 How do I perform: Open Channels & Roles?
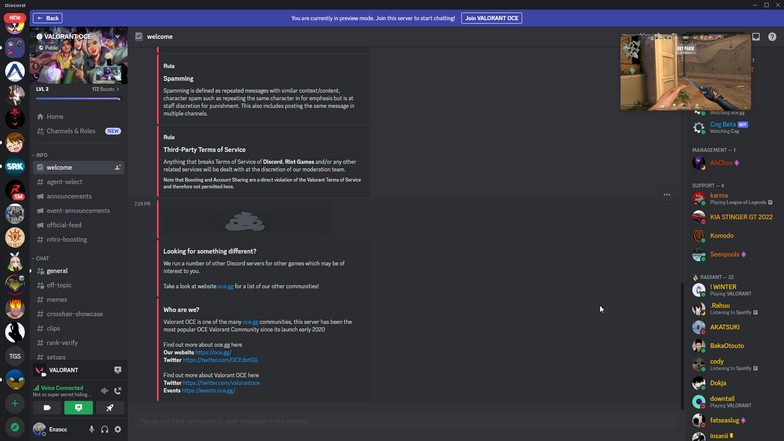click(78, 131)
